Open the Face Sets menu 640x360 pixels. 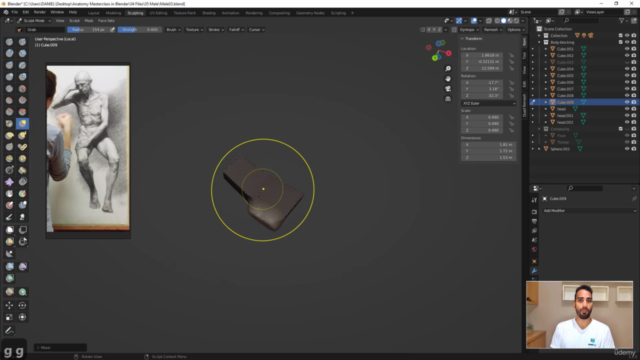tap(106, 21)
